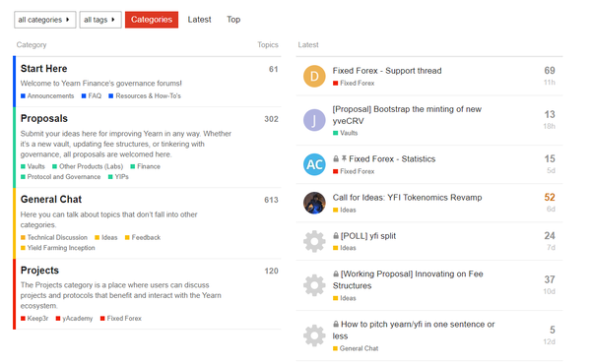The width and height of the screenshot is (591, 364).
Task: Click lock icon on Innovating on Fee Structures
Action: (336, 273)
